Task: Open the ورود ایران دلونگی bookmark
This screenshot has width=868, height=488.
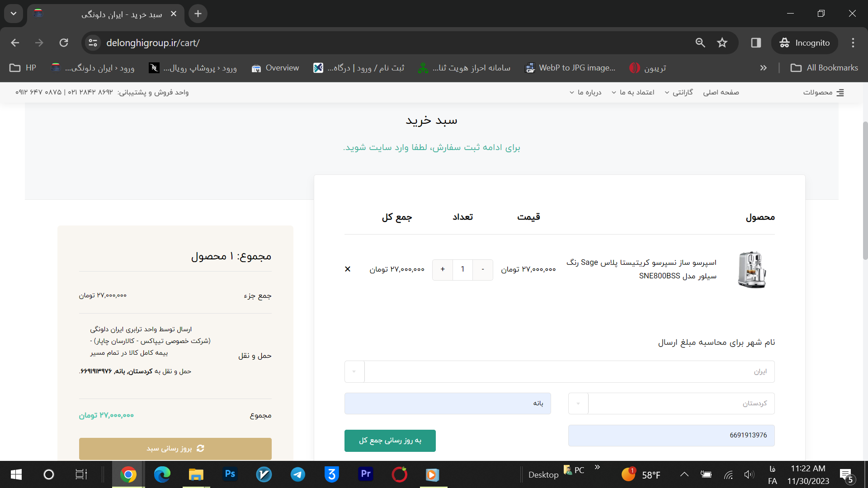Action: [93, 68]
